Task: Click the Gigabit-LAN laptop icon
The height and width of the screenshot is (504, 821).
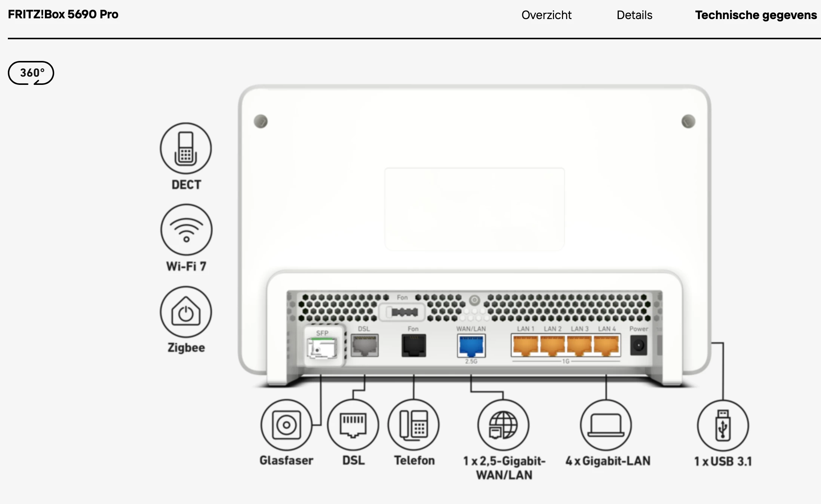Action: coord(606,425)
